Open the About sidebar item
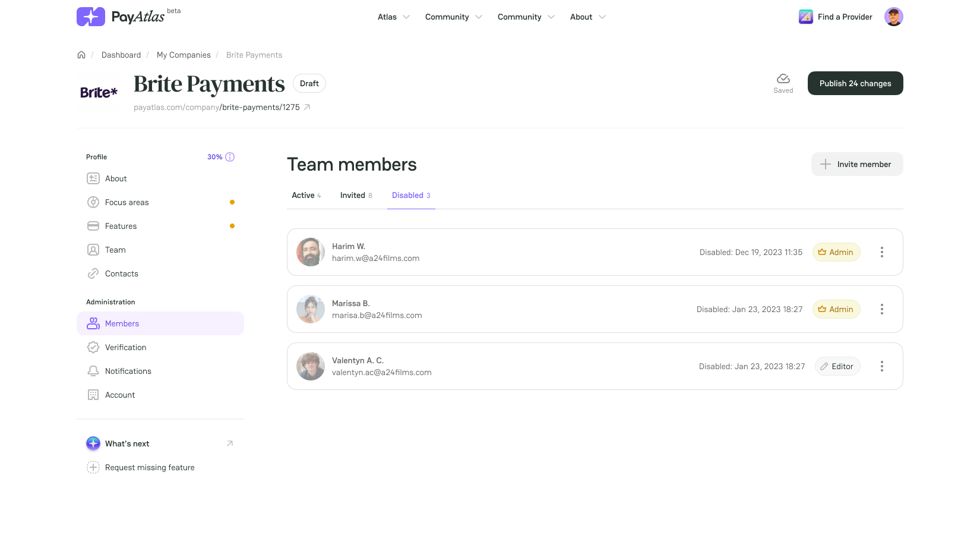The image size is (980, 535). 160,178
